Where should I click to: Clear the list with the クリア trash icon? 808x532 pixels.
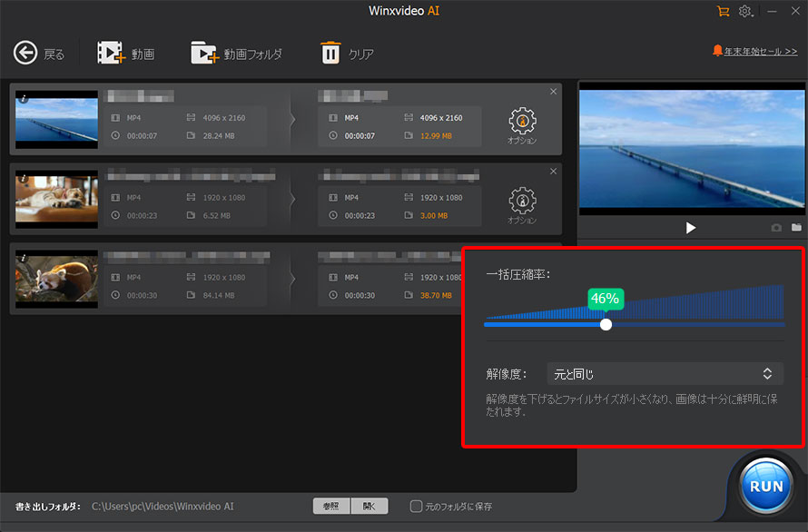pos(330,54)
